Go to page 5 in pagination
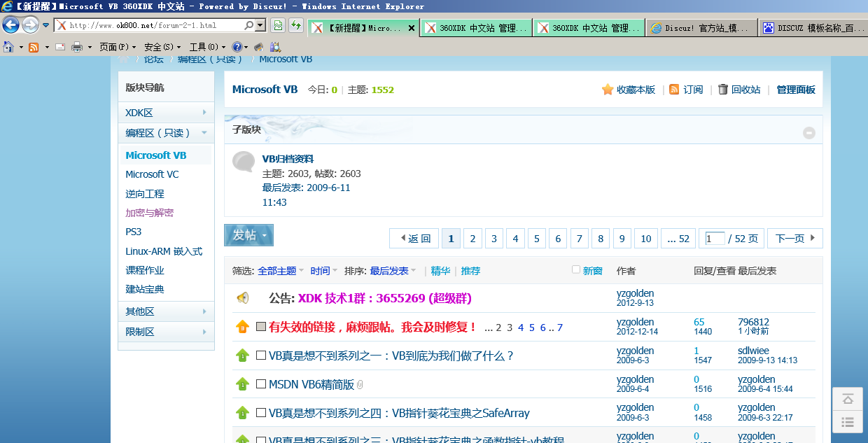The height and width of the screenshot is (443, 868). pos(536,239)
